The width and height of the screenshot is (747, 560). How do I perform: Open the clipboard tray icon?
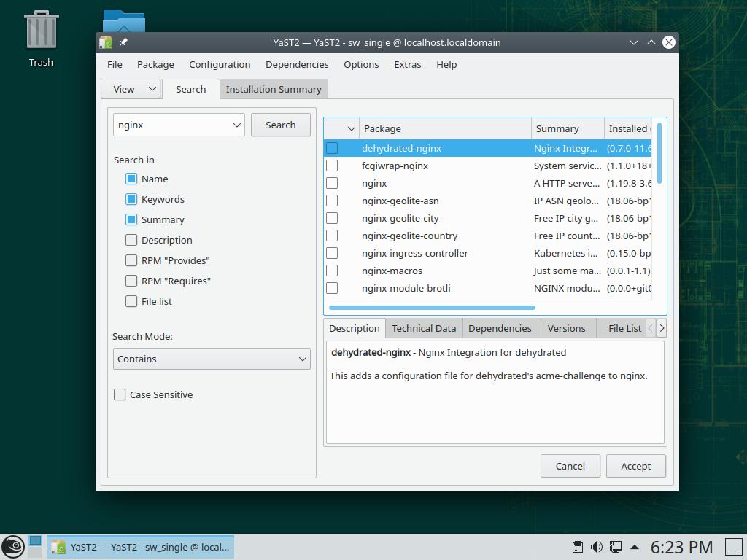tap(578, 547)
